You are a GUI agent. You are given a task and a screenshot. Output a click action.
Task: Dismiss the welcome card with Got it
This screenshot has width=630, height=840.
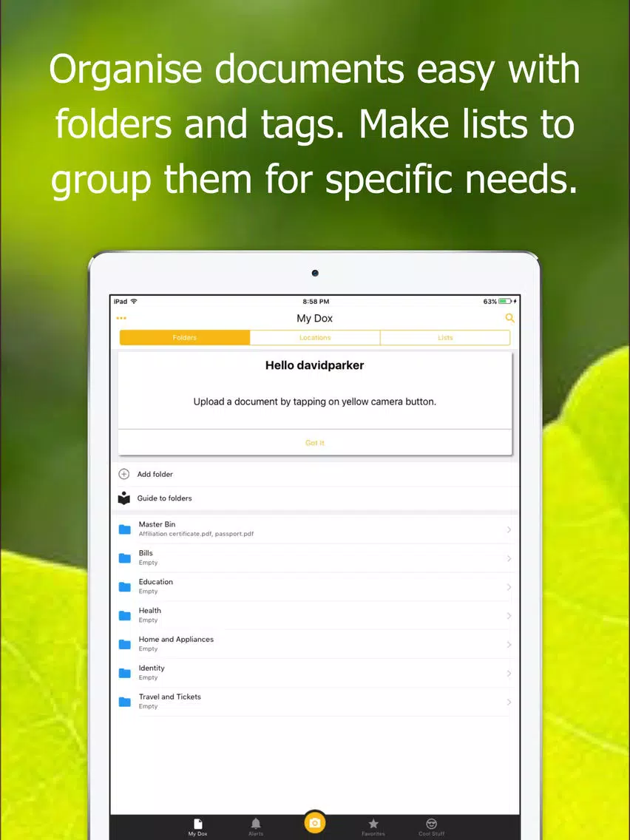click(315, 442)
